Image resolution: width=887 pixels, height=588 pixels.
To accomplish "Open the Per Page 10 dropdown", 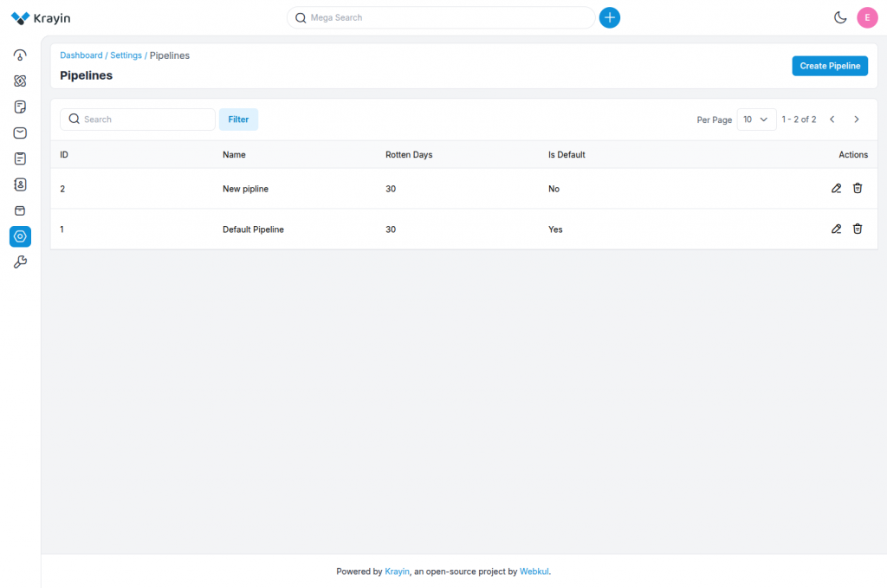I will coord(756,120).
